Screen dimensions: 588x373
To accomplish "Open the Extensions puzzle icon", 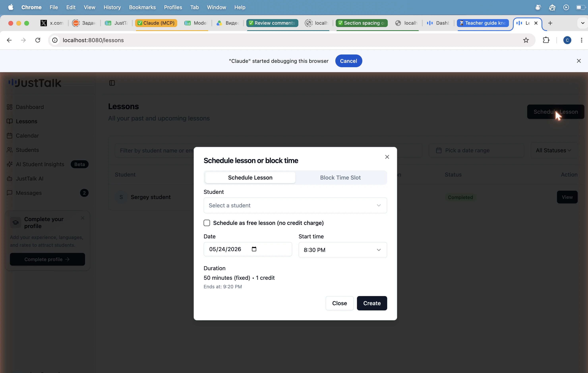I will tap(546, 40).
